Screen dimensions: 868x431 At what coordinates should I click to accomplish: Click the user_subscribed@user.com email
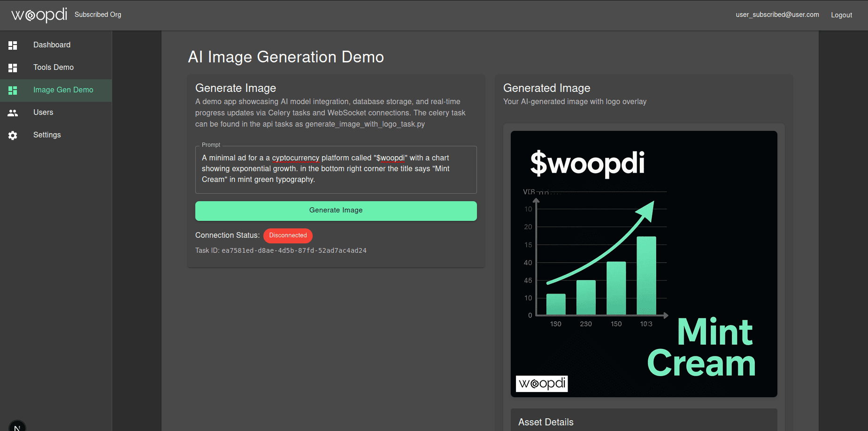click(777, 15)
